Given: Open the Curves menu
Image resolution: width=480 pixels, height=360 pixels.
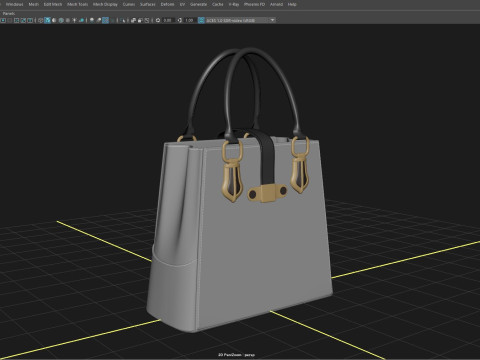Looking at the screenshot, I should (x=129, y=4).
